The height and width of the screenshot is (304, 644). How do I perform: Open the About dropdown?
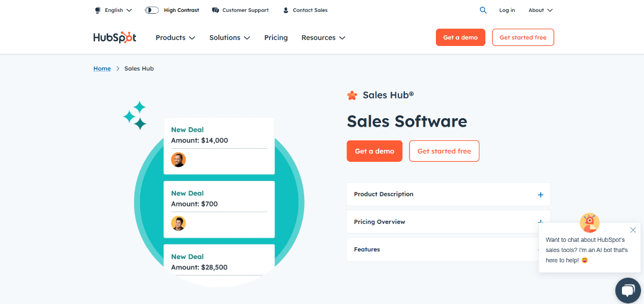(x=540, y=10)
